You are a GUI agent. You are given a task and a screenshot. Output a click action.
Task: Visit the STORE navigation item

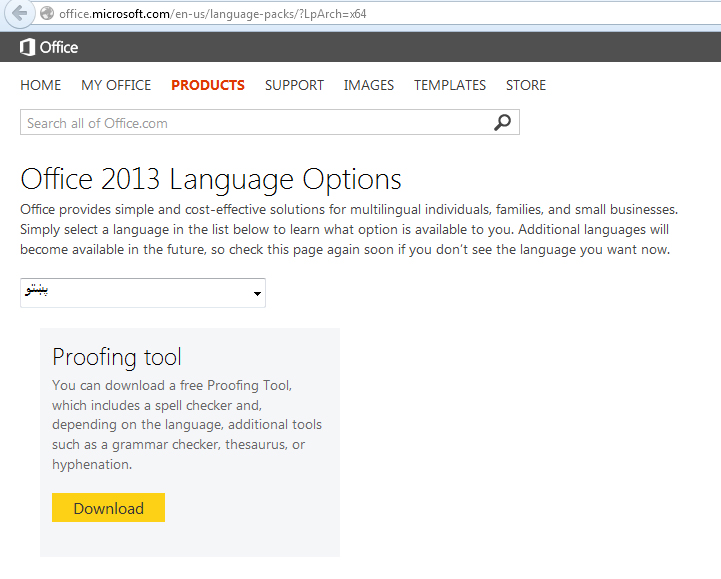tap(526, 85)
